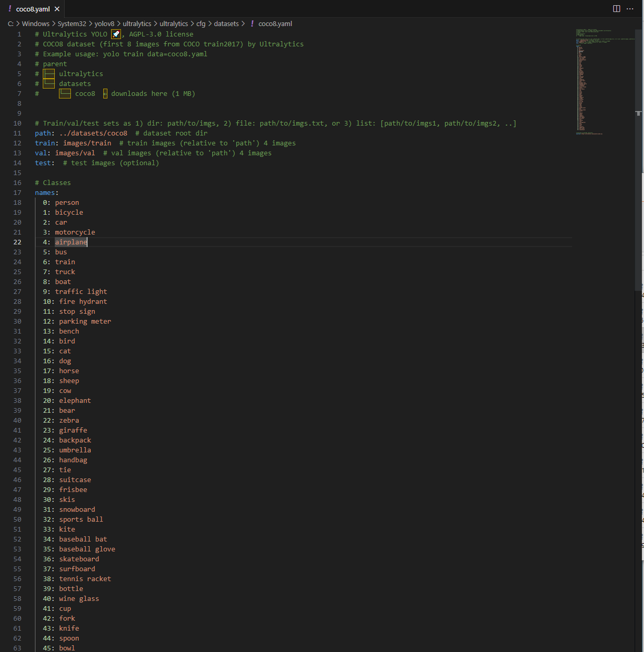
Task: Click the 'elephant' class name
Action: pyautogui.click(x=75, y=401)
